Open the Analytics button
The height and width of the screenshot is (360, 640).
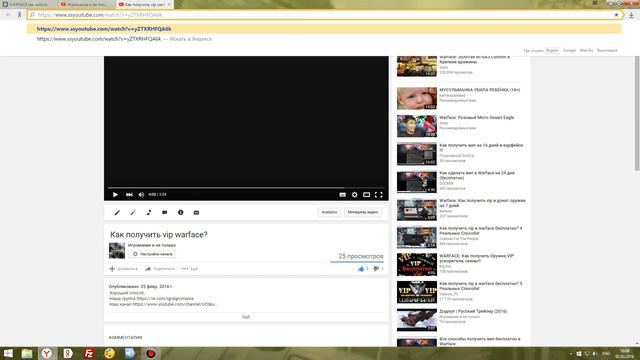point(329,212)
